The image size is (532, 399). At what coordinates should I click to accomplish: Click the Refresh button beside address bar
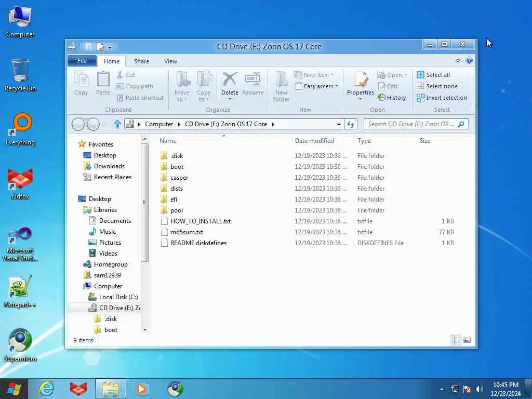pyautogui.click(x=351, y=124)
